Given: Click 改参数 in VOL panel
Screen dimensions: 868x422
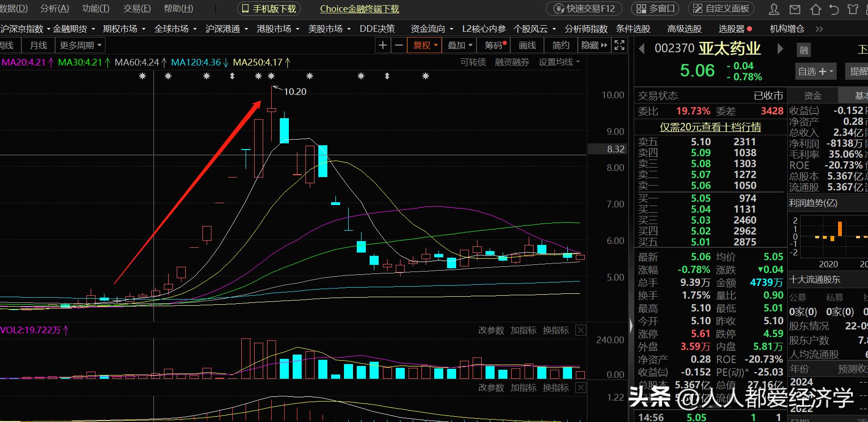Looking at the screenshot, I should click(491, 330).
